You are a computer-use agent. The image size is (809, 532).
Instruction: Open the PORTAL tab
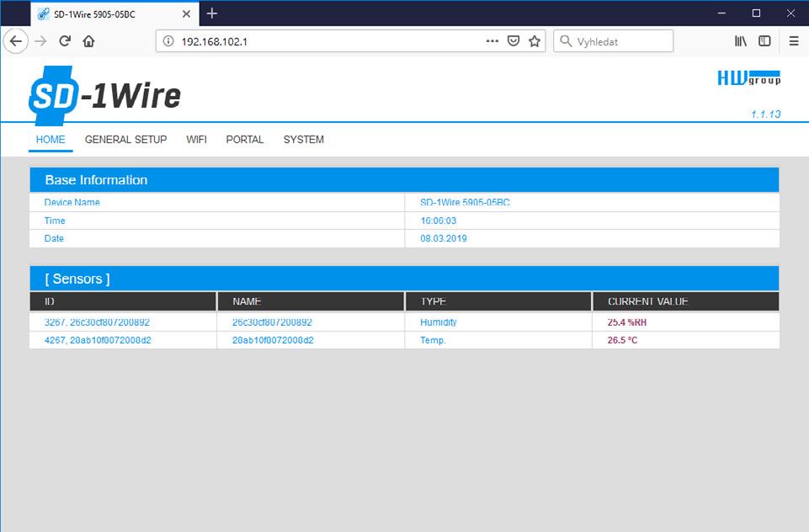(245, 140)
